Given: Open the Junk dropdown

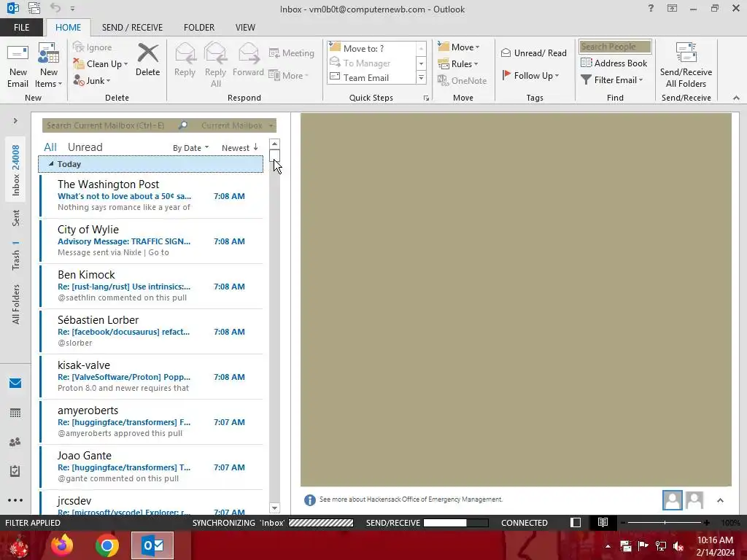Looking at the screenshot, I should [x=92, y=80].
